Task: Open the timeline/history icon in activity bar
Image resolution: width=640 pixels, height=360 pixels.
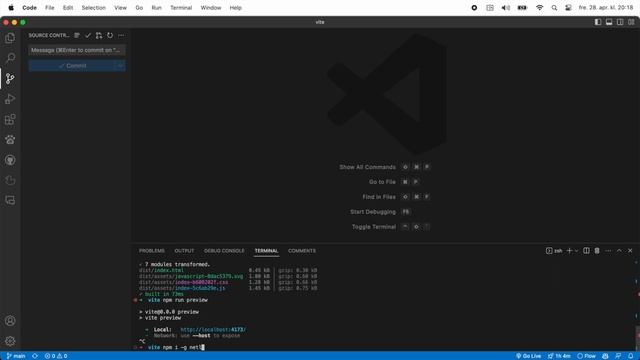Action: (10, 180)
